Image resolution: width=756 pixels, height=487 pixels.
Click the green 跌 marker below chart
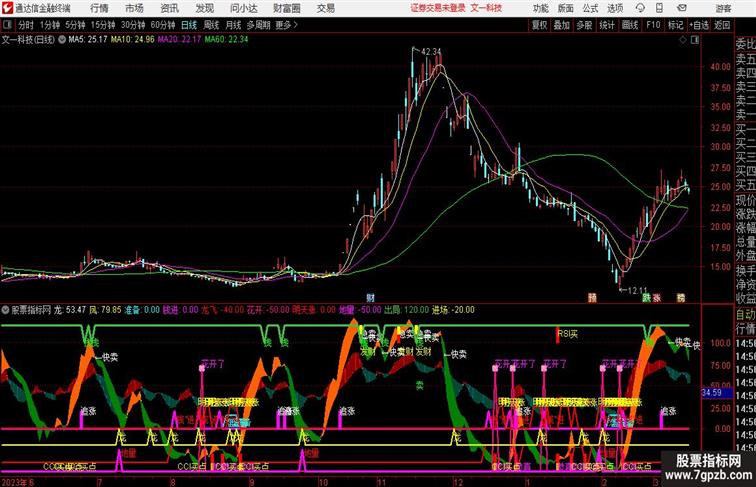point(646,298)
